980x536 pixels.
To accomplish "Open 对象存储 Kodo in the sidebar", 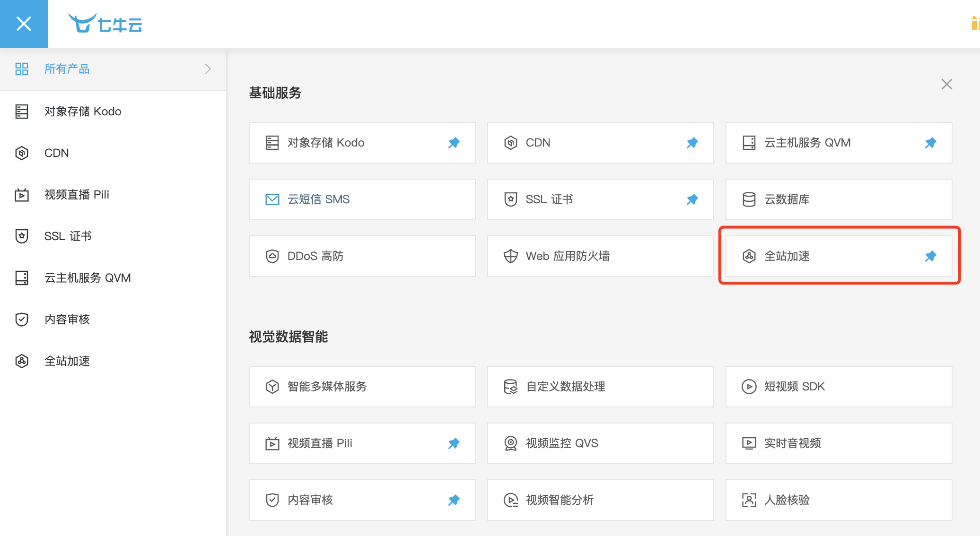I will click(113, 112).
